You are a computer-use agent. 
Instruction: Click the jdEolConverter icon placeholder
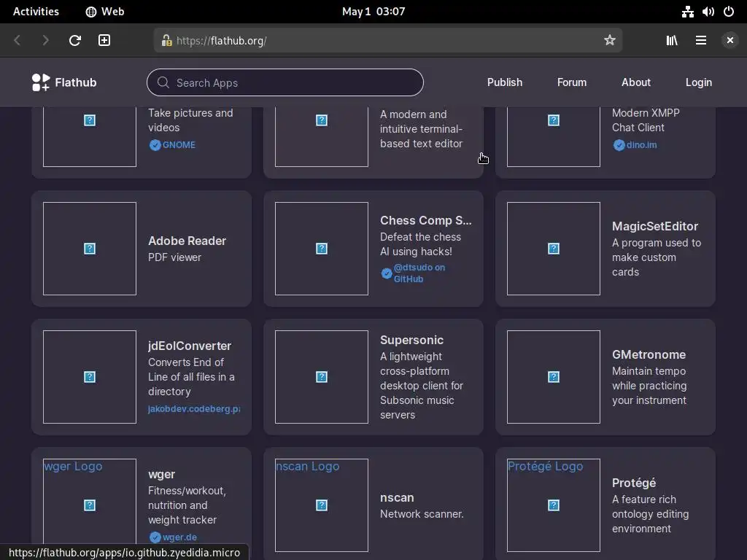pyautogui.click(x=90, y=377)
